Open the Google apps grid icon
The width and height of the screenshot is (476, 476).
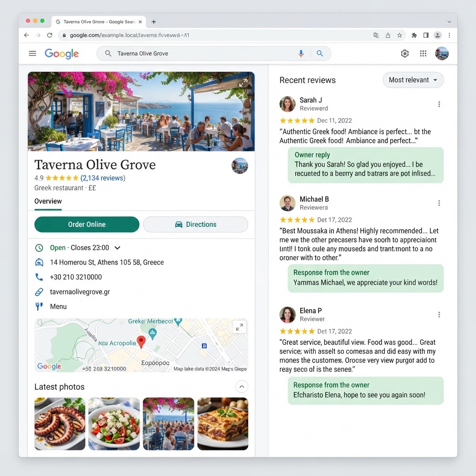[423, 54]
